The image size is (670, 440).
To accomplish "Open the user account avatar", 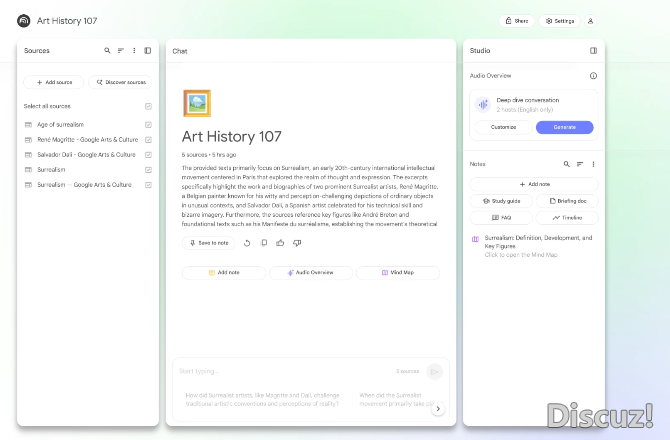I will tap(590, 21).
